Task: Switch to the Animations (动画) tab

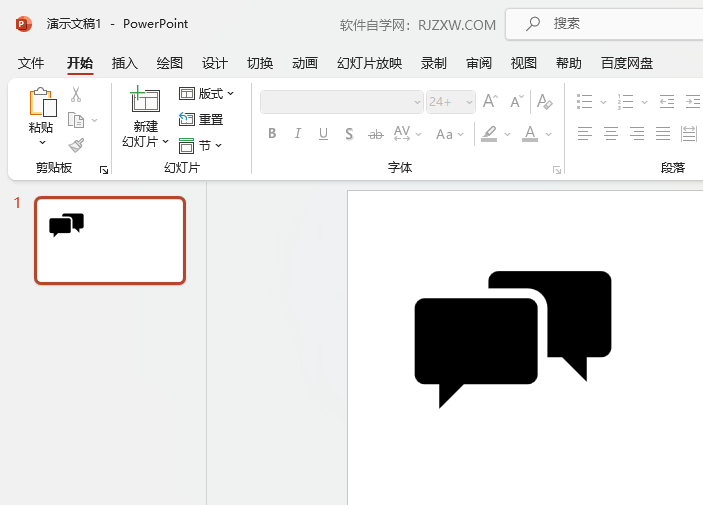Action: 305,63
